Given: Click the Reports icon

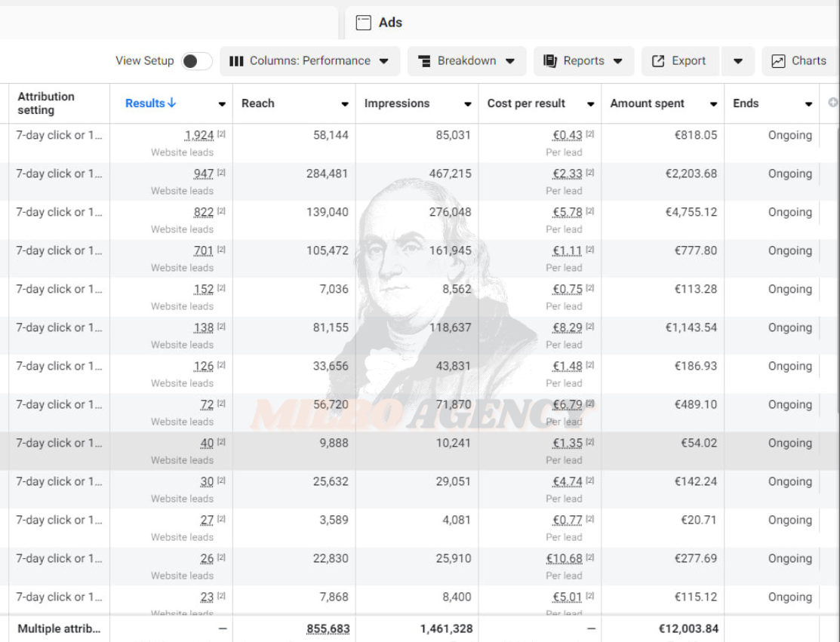Looking at the screenshot, I should click(549, 61).
